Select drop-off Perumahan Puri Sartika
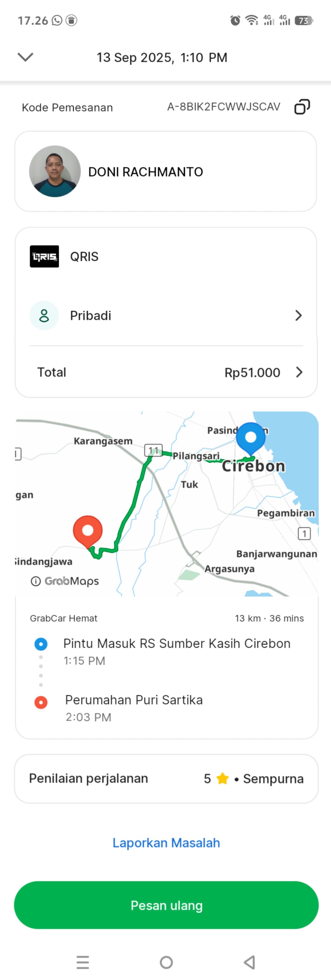The width and height of the screenshot is (331, 980). (134, 700)
